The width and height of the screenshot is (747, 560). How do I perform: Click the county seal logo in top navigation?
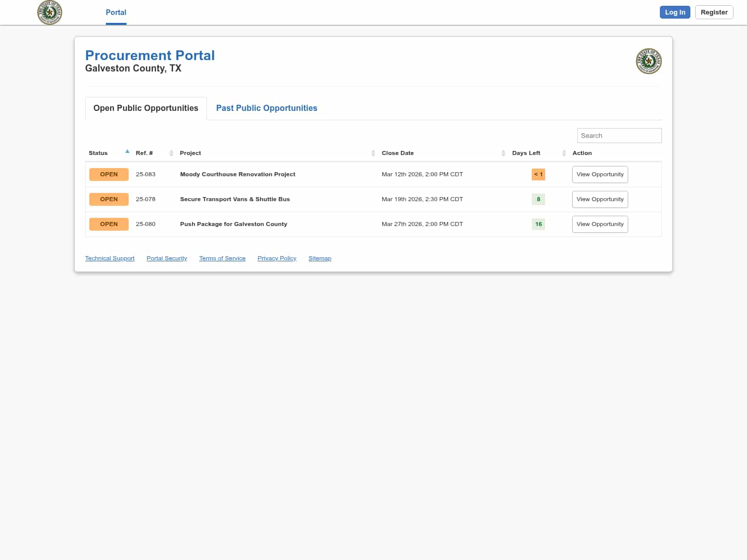click(x=50, y=12)
